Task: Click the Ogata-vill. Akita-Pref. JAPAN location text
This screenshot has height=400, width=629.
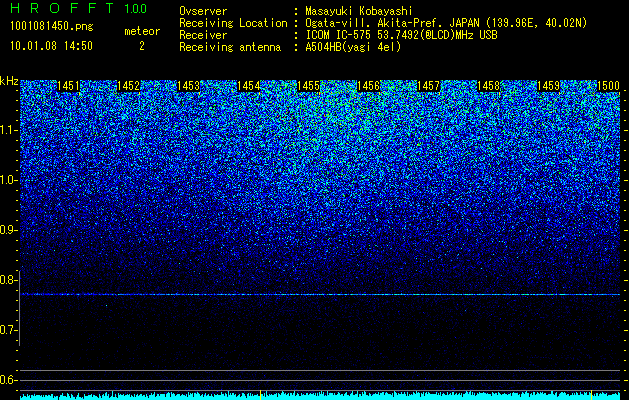Action: (446, 23)
